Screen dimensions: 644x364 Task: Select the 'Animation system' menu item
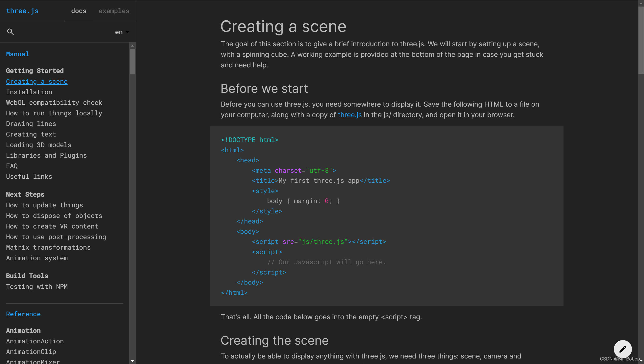tap(37, 258)
